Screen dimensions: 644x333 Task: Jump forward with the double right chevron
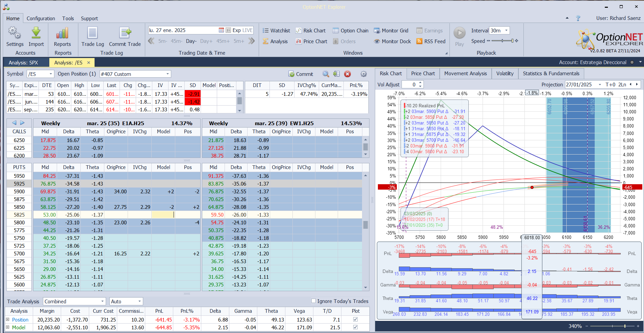pos(251,41)
